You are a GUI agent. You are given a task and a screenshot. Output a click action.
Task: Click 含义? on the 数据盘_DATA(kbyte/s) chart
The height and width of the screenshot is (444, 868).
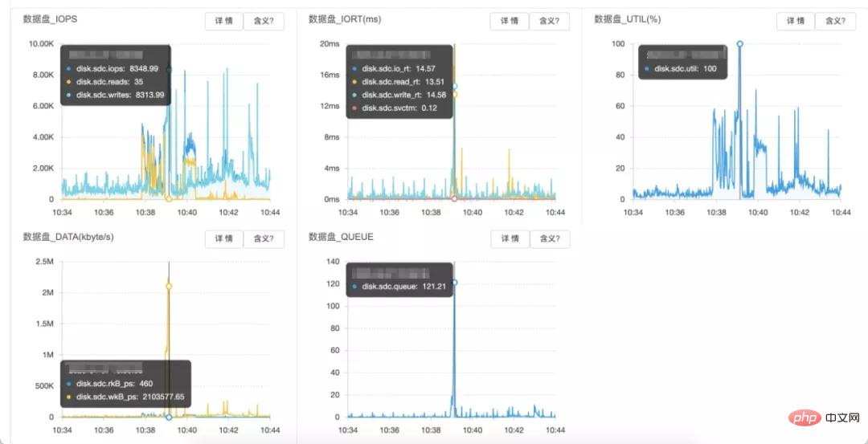pyautogui.click(x=264, y=238)
